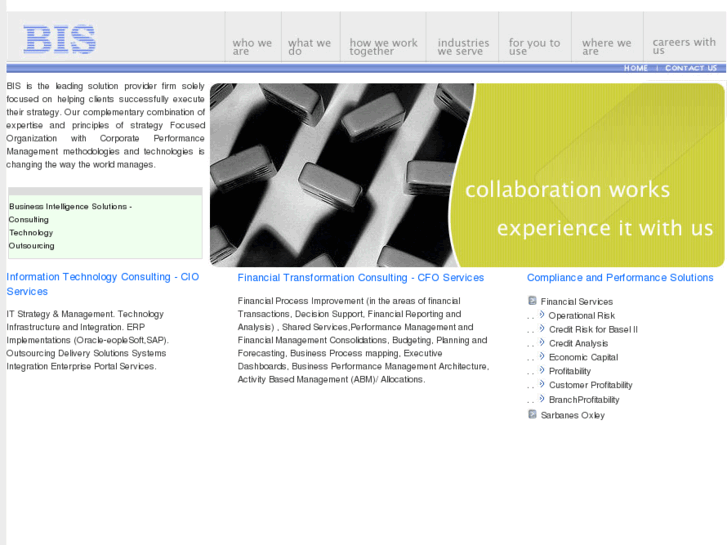Select the Sarbanes Oxley item

click(573, 415)
